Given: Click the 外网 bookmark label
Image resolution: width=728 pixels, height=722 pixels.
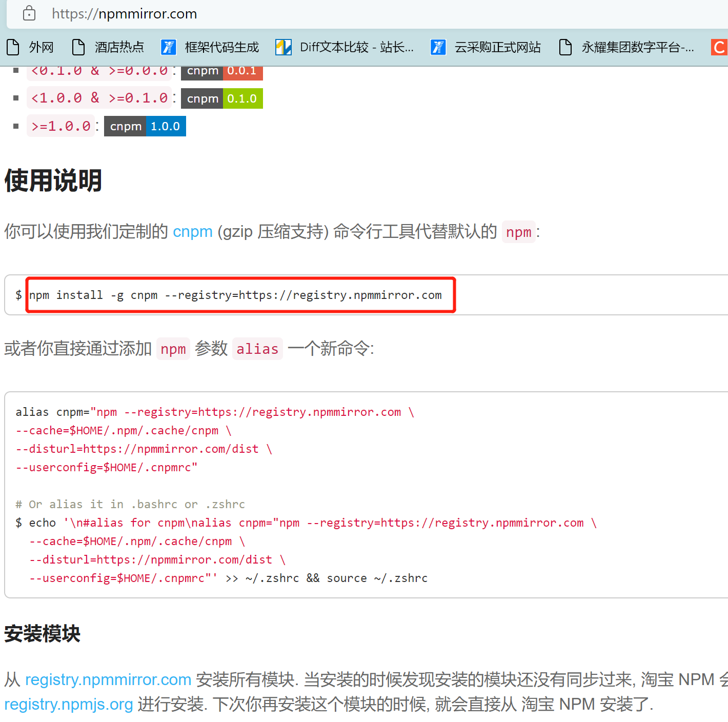Looking at the screenshot, I should pyautogui.click(x=41, y=47).
